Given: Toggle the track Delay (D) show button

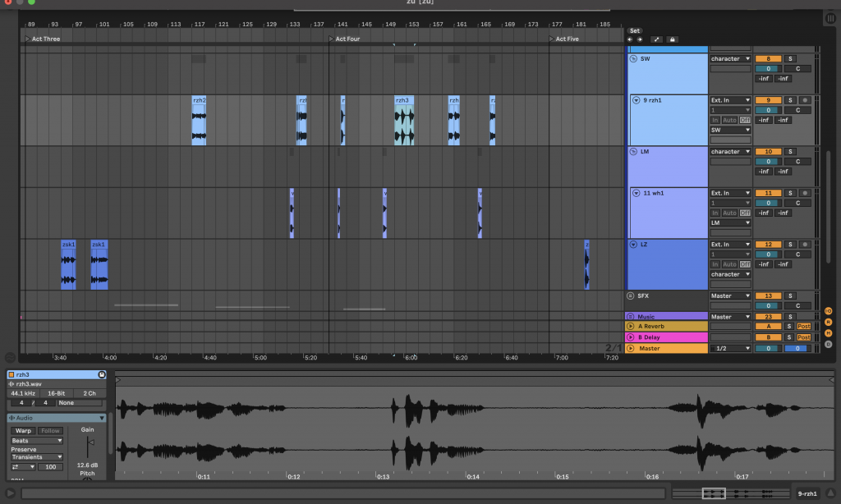Looking at the screenshot, I should point(829,345).
